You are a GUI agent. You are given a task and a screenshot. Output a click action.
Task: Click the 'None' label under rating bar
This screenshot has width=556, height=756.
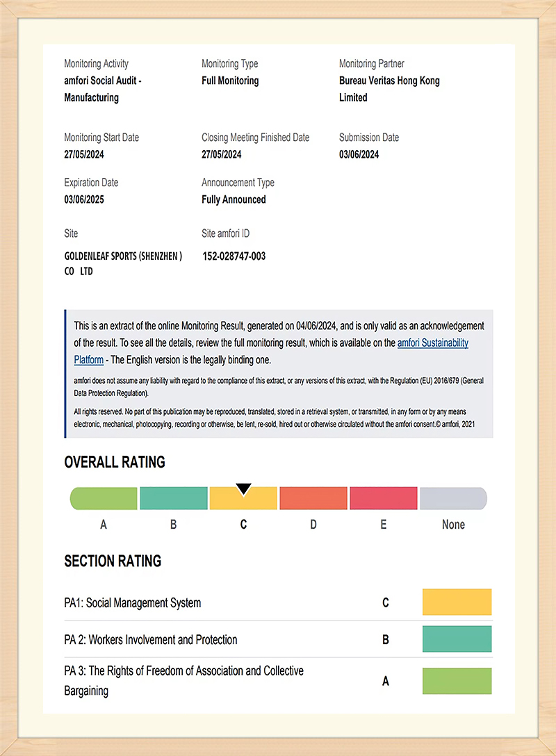point(453,525)
